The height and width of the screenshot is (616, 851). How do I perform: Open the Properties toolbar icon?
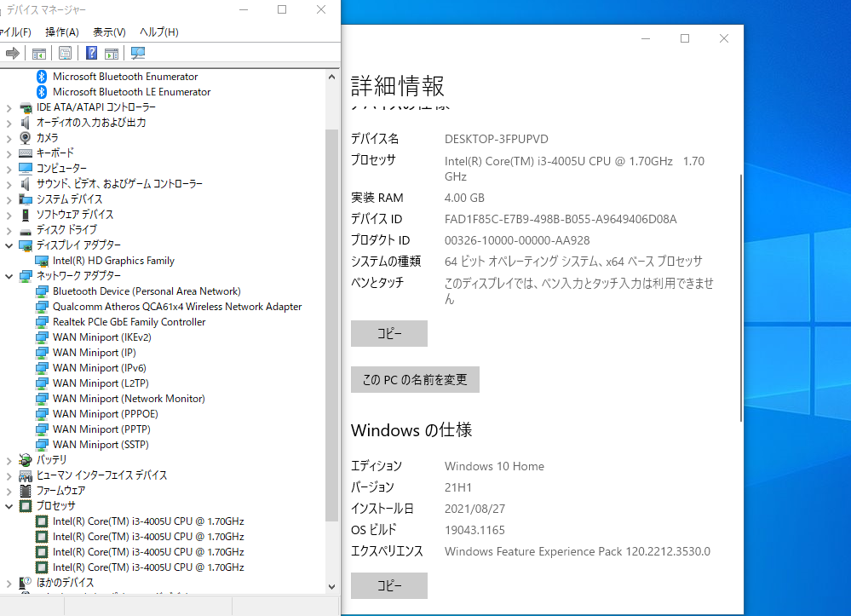[x=65, y=53]
